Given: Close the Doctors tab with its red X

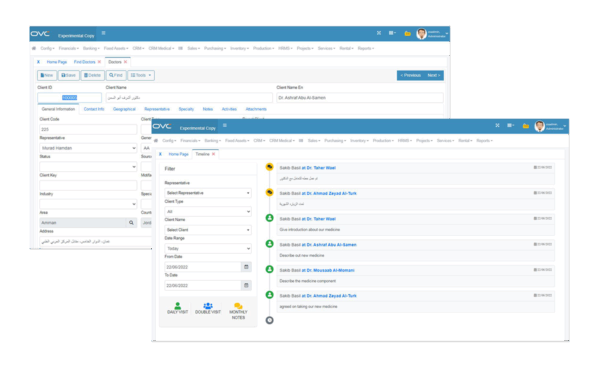Looking at the screenshot, I should pos(125,62).
